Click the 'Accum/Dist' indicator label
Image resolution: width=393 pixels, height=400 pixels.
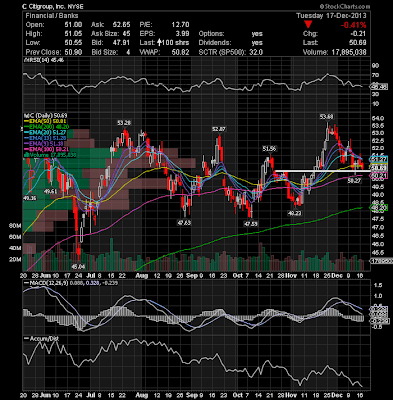41,339
